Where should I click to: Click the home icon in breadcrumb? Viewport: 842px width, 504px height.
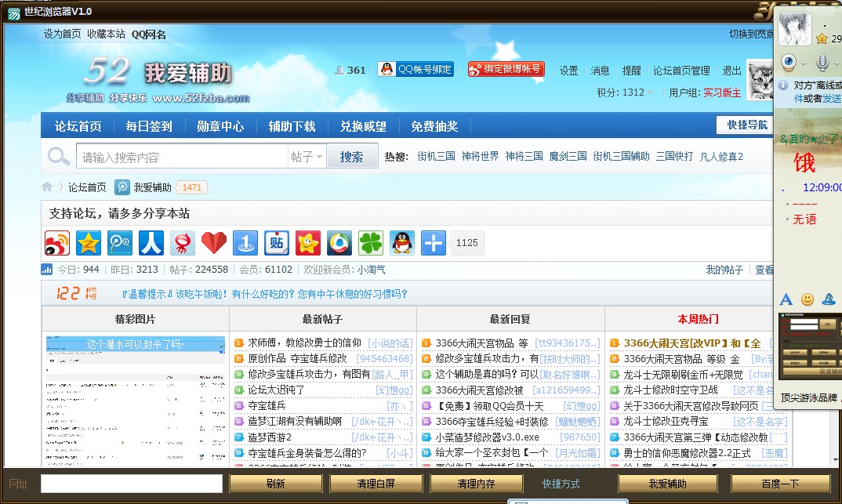click(x=48, y=187)
